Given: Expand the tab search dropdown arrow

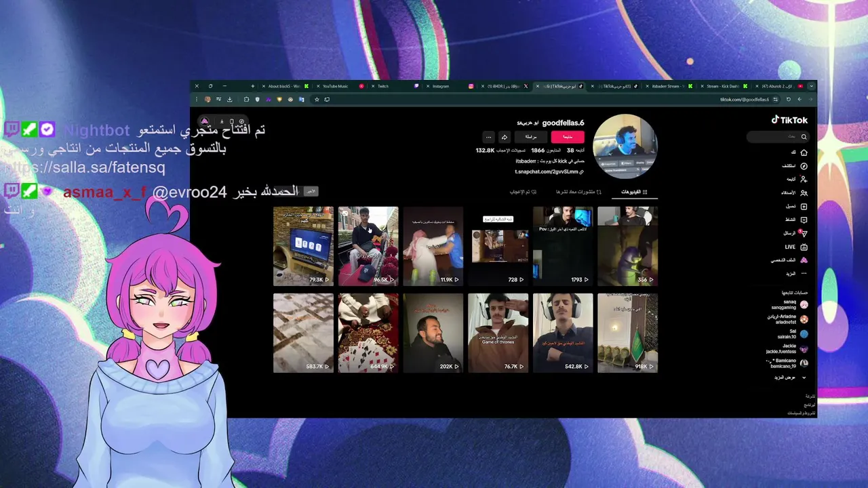Looking at the screenshot, I should coord(811,86).
